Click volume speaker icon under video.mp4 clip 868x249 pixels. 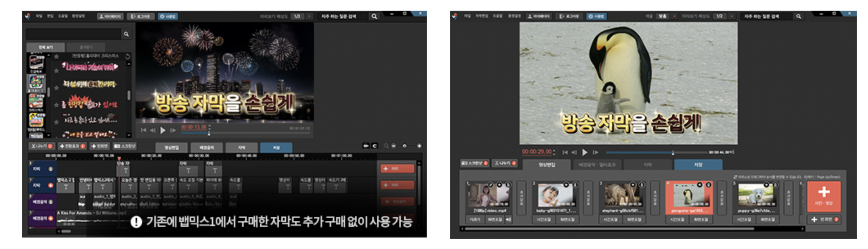click(x=508, y=220)
